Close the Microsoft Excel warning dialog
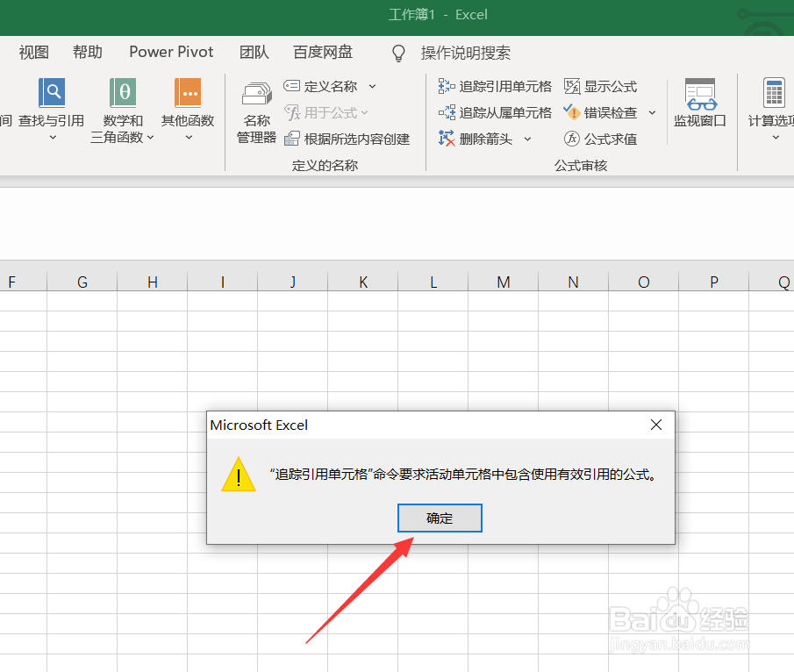 (x=655, y=425)
